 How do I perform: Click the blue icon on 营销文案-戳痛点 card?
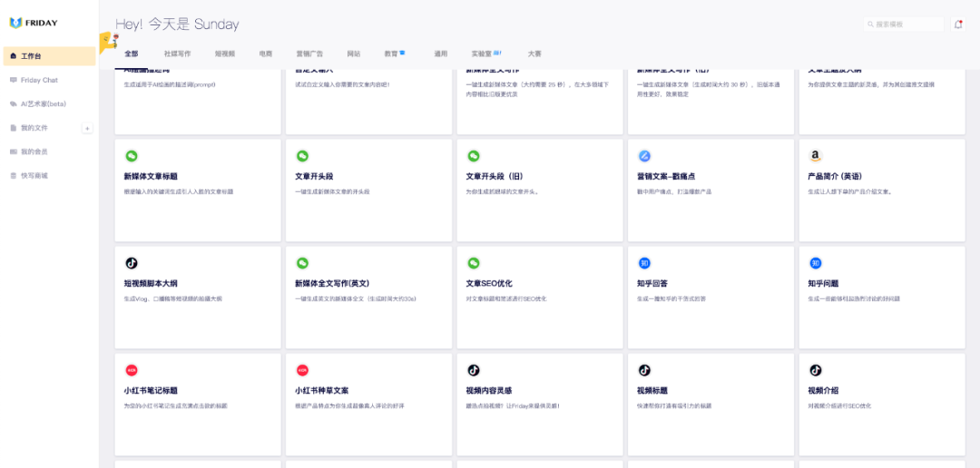pos(644,156)
